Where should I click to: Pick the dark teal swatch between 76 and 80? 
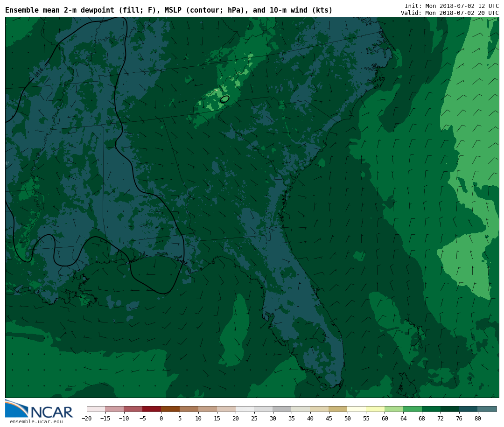point(469,409)
